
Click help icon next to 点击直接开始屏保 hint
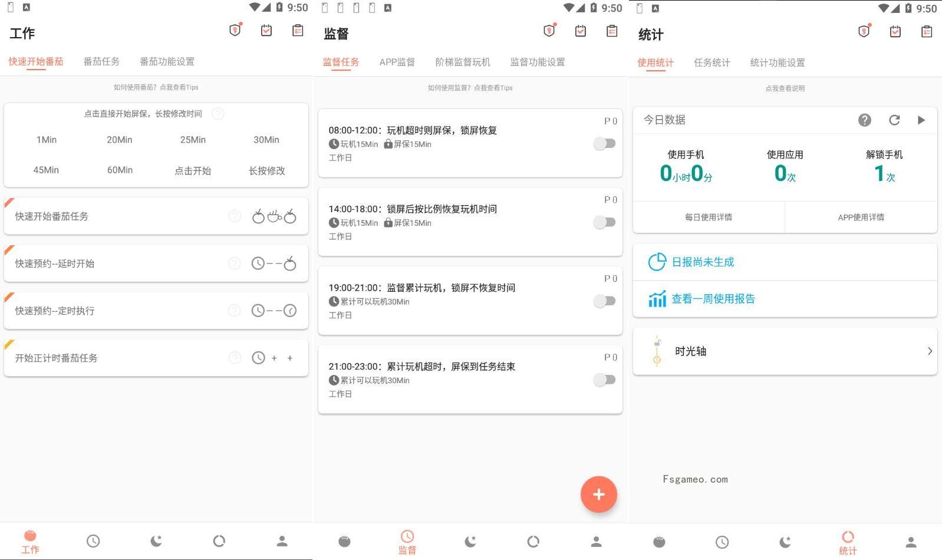pos(218,114)
